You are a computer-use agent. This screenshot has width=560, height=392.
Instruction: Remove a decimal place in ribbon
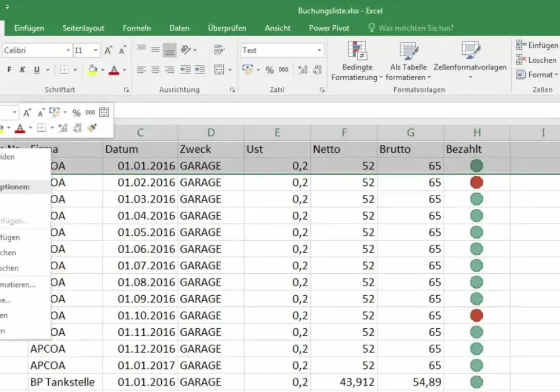coord(317,69)
